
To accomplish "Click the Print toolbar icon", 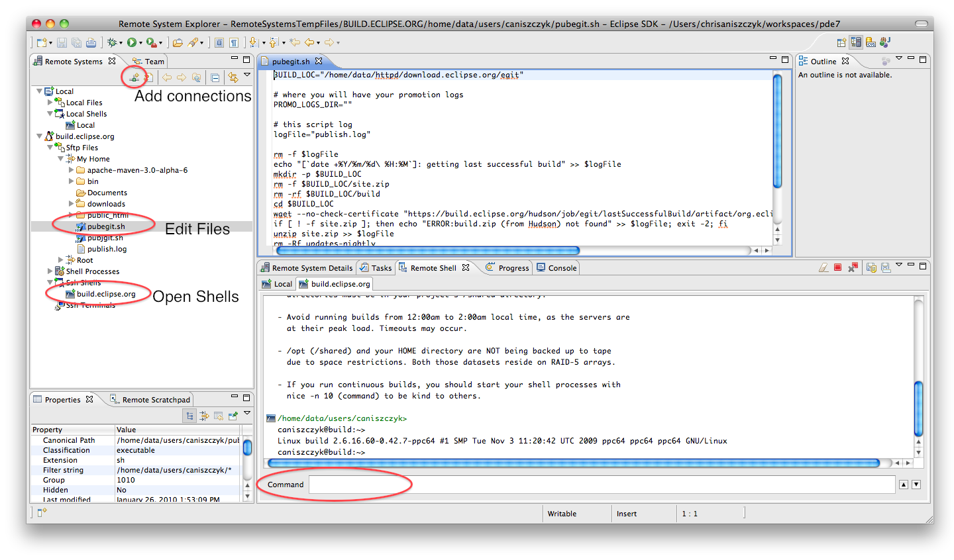I will pos(91,43).
